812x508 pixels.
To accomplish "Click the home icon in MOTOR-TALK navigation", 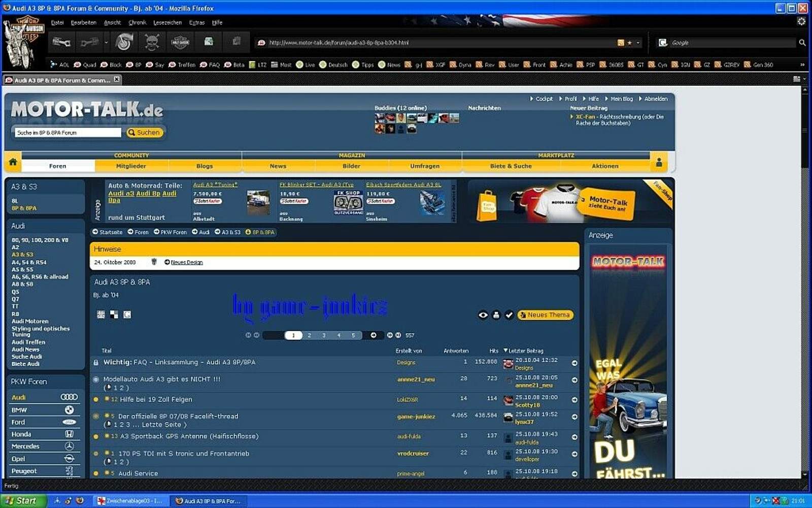I will tap(13, 162).
